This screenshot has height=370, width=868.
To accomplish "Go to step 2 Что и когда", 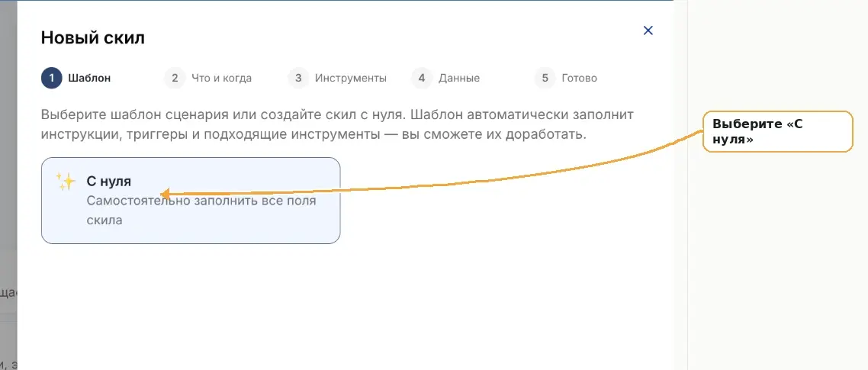I will [208, 78].
